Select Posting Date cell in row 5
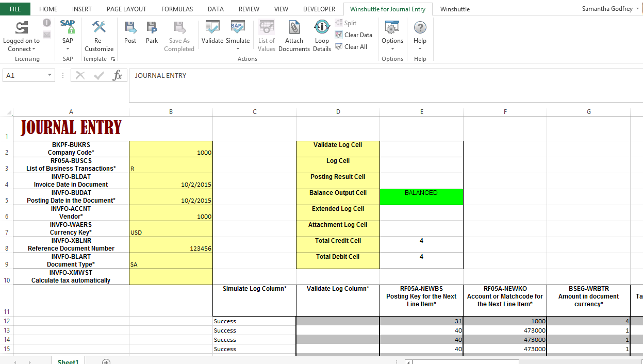This screenshot has height=364, width=643. [171, 197]
